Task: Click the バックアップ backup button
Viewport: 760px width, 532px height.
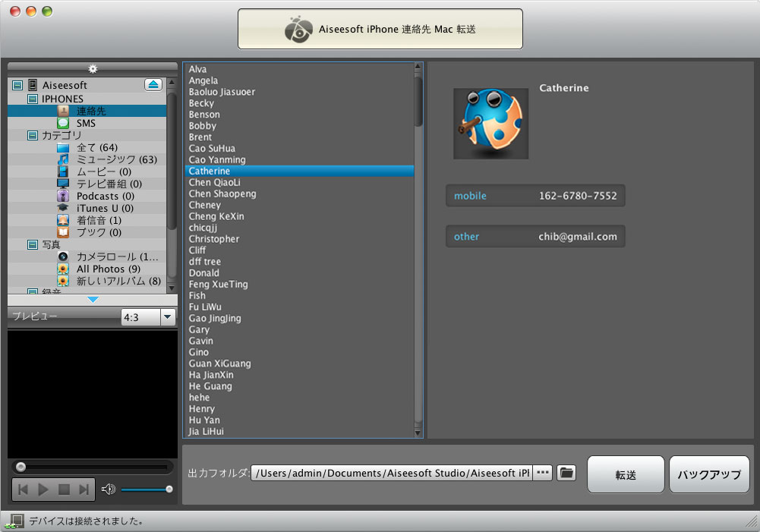Action: [709, 475]
